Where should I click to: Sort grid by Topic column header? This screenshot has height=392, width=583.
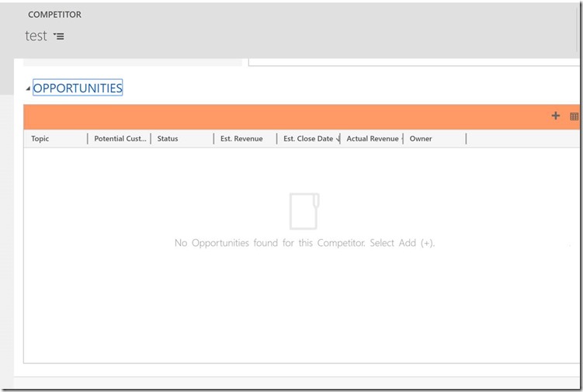(40, 139)
